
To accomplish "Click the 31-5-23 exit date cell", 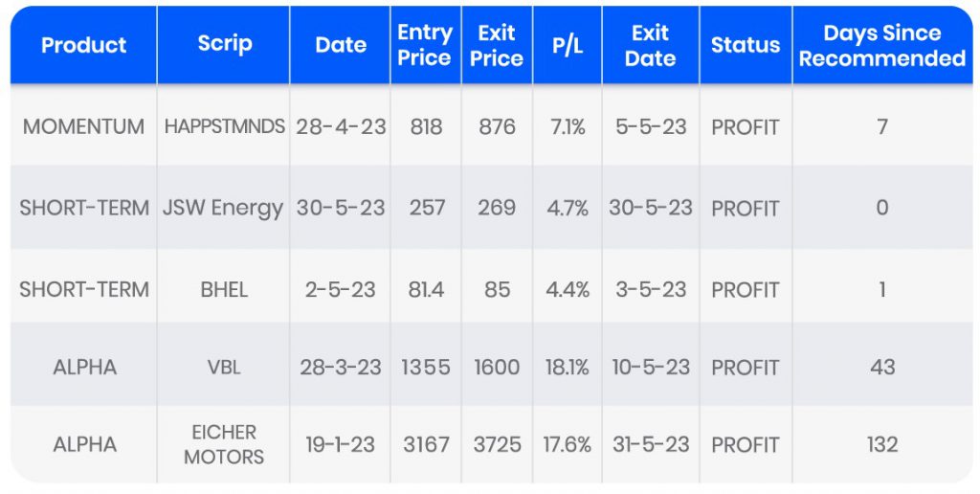I will [x=650, y=444].
